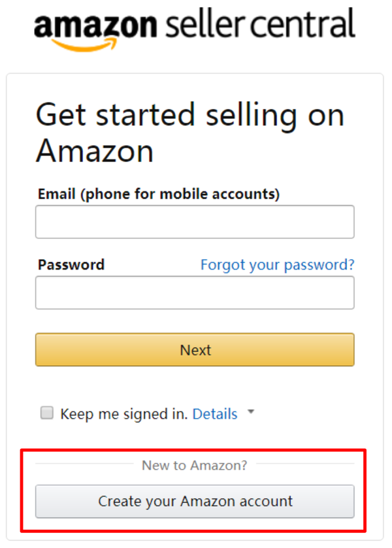Expand the small arrow beside Details
Viewport: 392px width, 548px height.
251,413
